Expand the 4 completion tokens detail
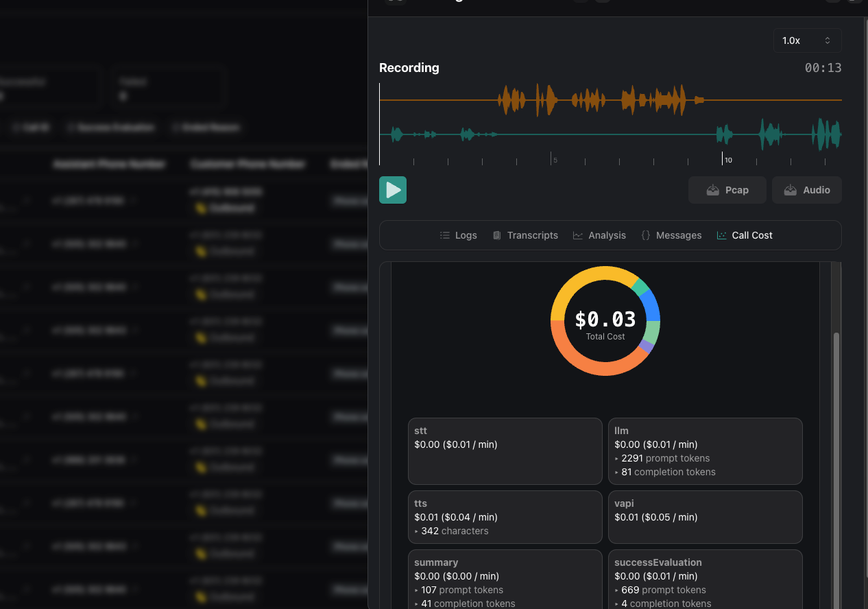The height and width of the screenshot is (609, 868). pos(662,604)
